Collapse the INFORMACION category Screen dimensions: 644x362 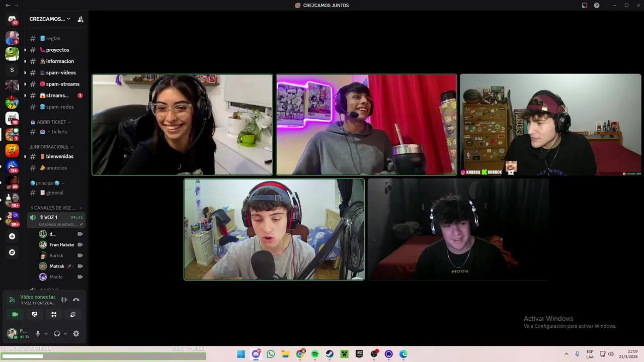(50, 147)
